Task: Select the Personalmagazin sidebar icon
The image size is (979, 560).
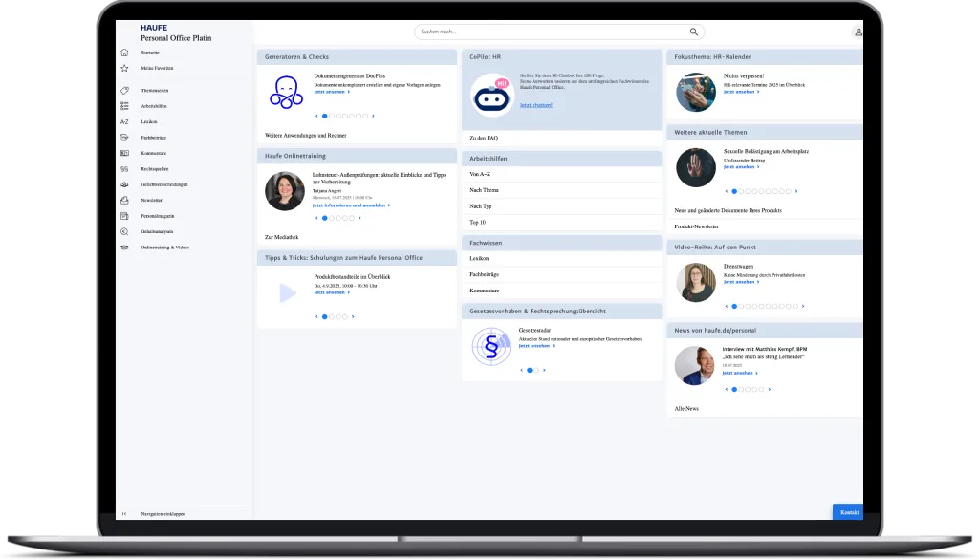Action: click(124, 216)
